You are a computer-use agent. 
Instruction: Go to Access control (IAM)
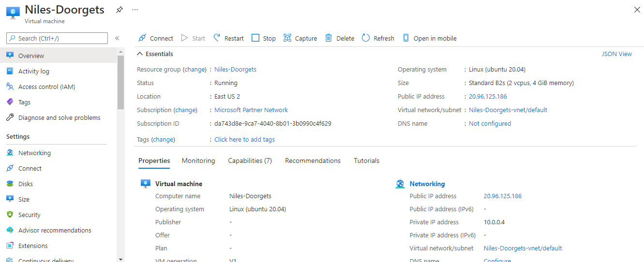coord(46,87)
